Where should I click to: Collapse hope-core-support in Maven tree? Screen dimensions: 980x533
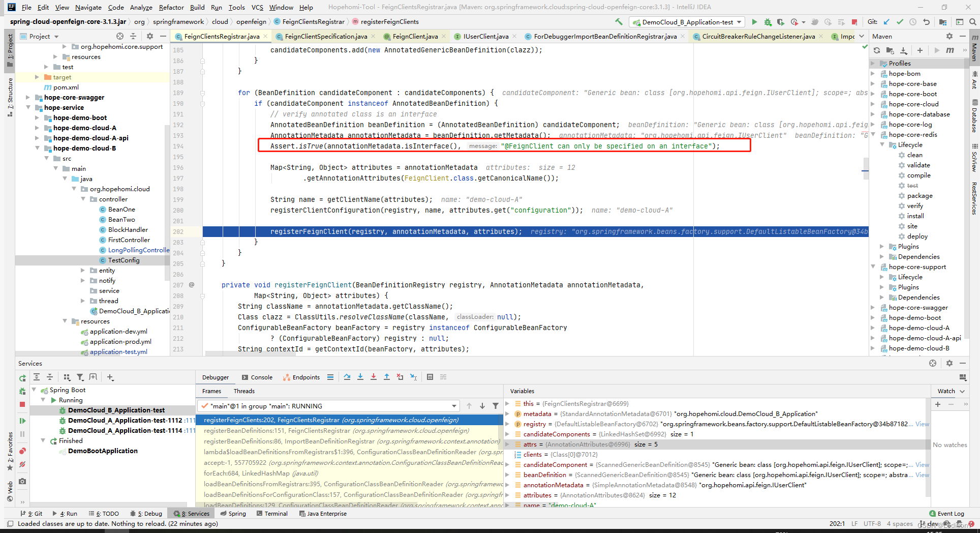(x=873, y=266)
